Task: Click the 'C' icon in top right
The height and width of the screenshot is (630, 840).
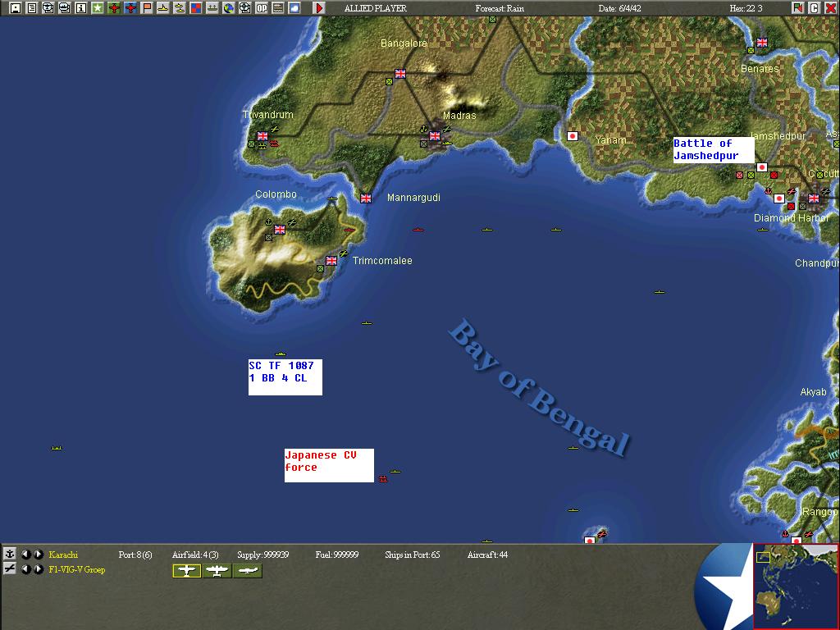Action: [815, 8]
